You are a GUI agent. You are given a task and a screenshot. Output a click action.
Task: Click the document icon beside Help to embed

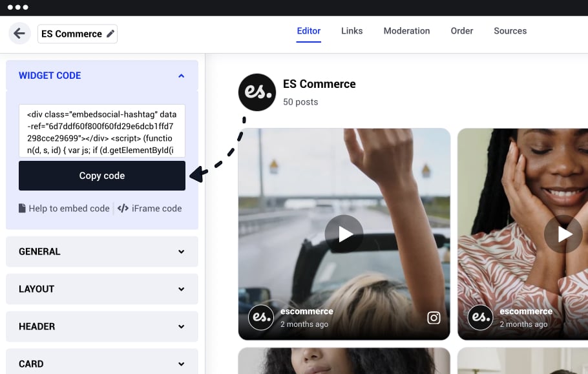[22, 209]
